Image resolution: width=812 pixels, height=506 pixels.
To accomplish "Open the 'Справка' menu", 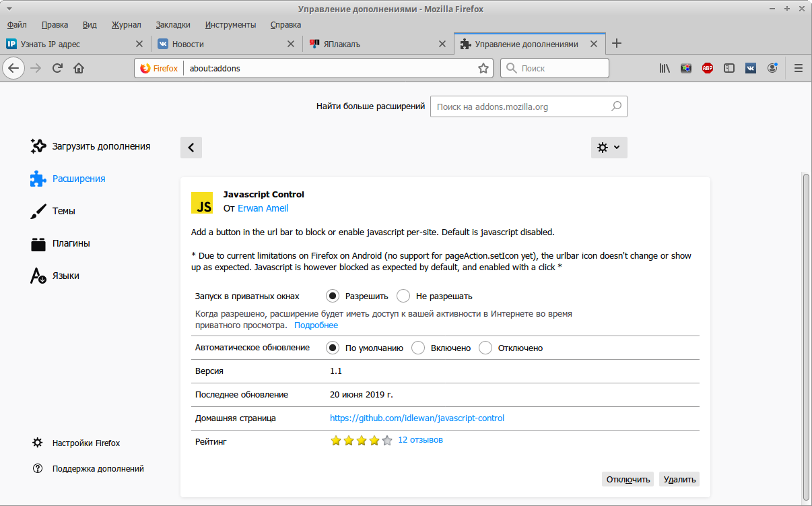I will point(285,25).
